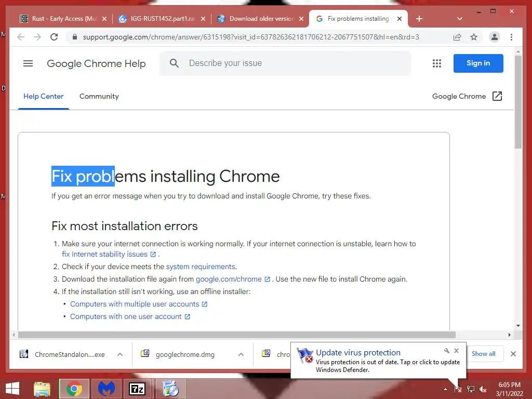This screenshot has width=532, height=399.
Task: Open 7-Zip from the taskbar
Action: click(x=137, y=389)
